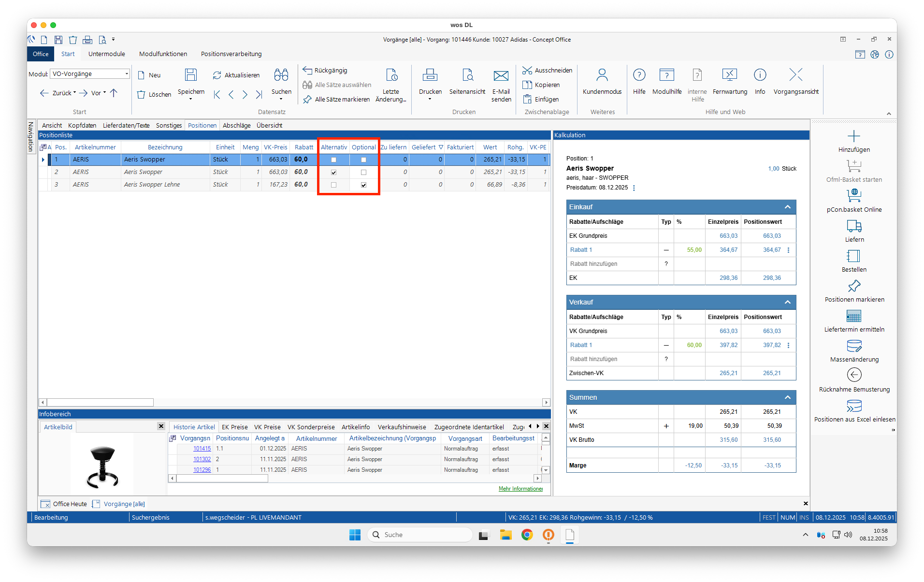The width and height of the screenshot is (924, 582).
Task: Open the Seitenansicht print preview
Action: [467, 75]
